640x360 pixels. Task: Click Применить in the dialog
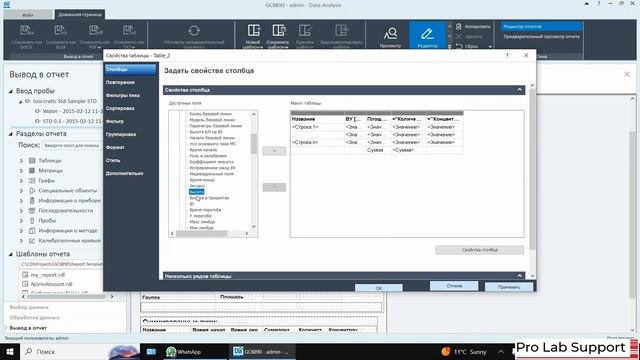coord(509,287)
